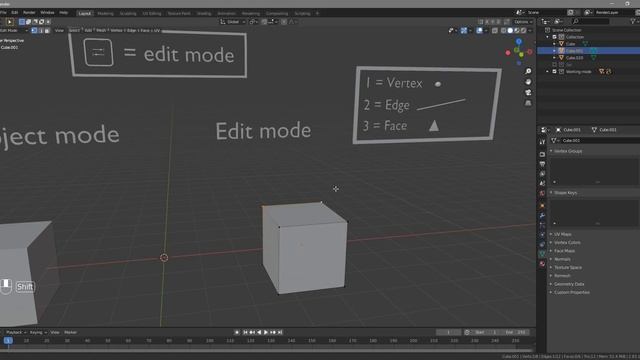Open the Render properties tab icon
The height and width of the screenshot is (360, 640).
[x=542, y=154]
